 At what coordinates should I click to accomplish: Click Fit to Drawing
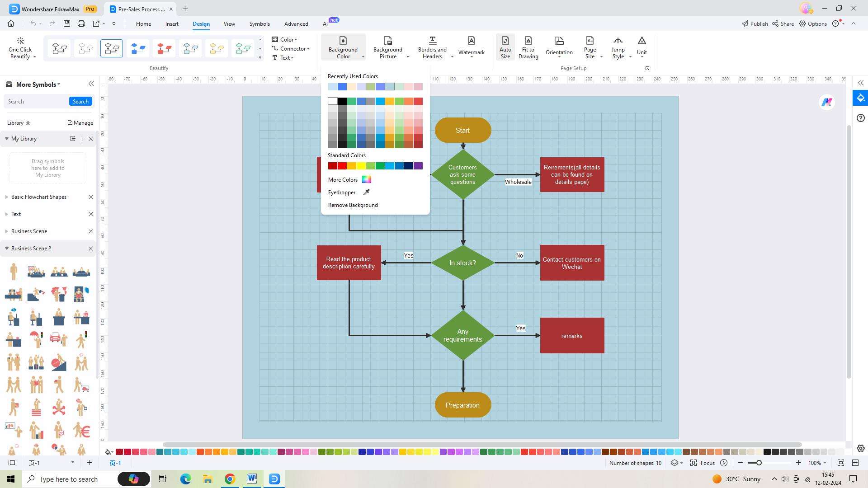click(528, 48)
